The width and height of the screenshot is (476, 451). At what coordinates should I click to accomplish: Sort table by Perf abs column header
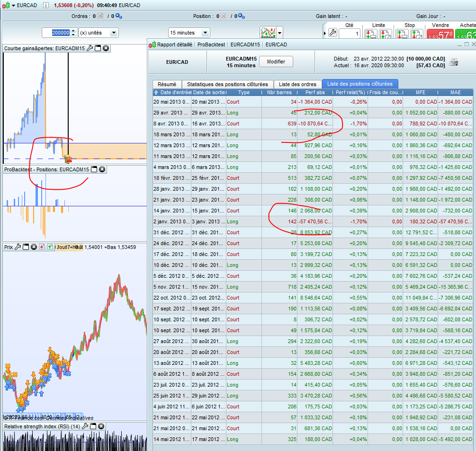click(314, 92)
